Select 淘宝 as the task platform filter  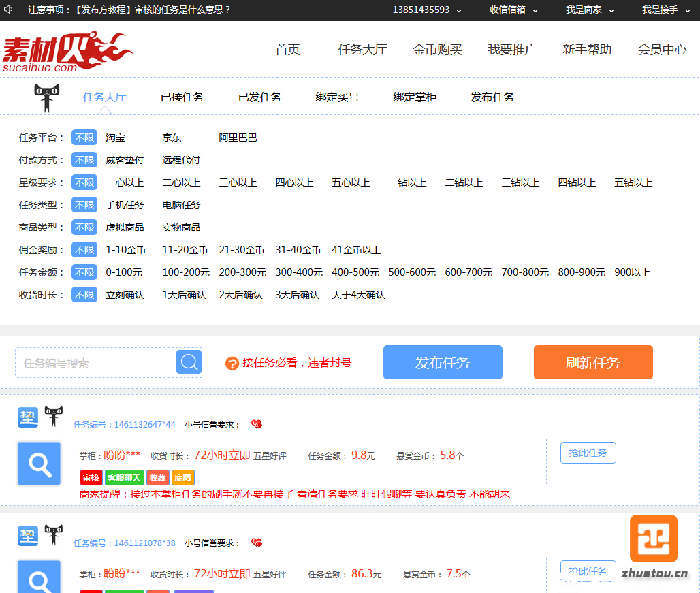115,138
